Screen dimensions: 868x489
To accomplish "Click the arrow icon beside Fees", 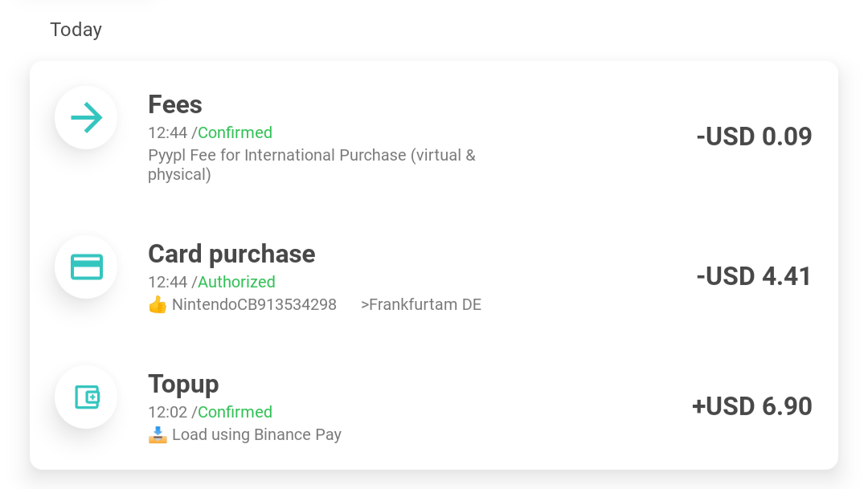I will click(x=86, y=118).
